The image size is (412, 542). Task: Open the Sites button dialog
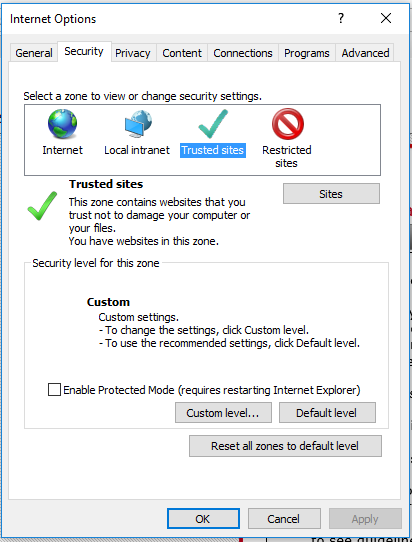coord(331,194)
